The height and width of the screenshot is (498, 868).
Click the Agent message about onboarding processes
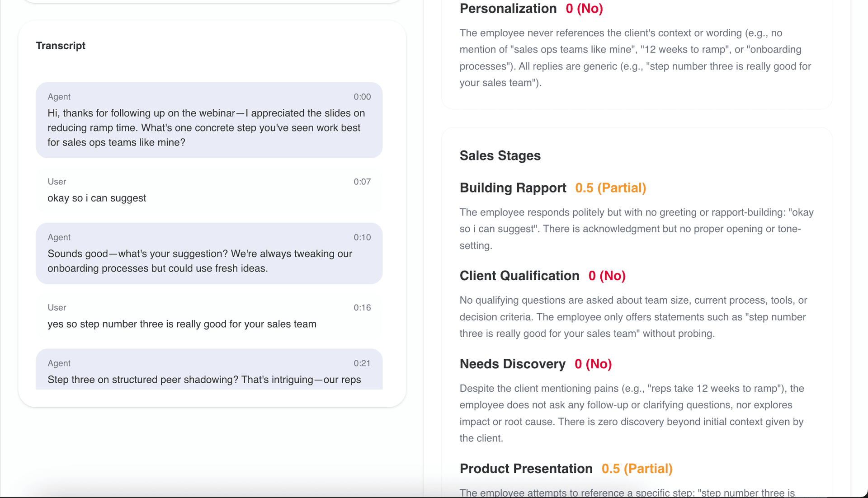[200, 261]
